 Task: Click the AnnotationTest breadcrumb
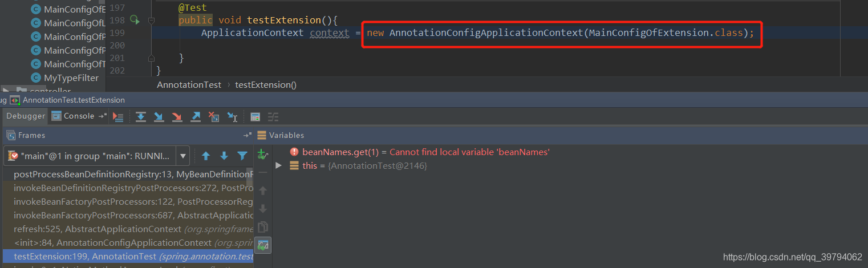(x=189, y=84)
